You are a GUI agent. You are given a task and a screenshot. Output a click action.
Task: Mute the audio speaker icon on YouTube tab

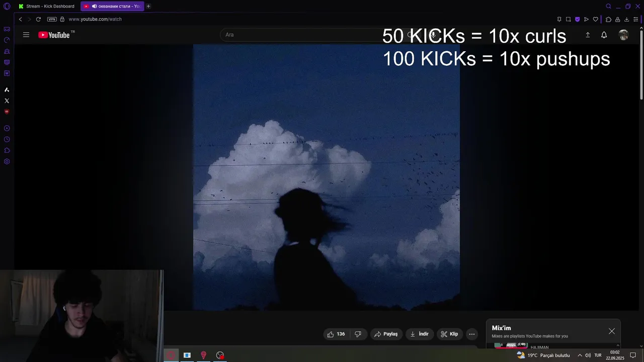(94, 6)
